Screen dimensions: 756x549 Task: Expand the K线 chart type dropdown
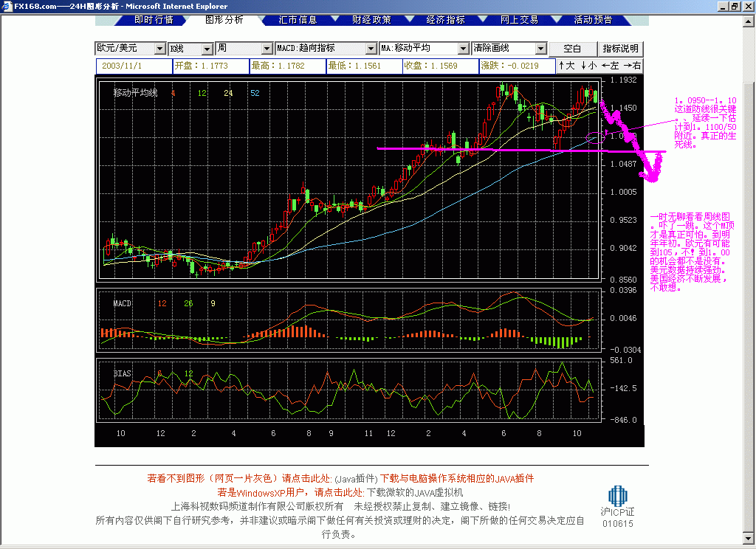click(x=207, y=49)
